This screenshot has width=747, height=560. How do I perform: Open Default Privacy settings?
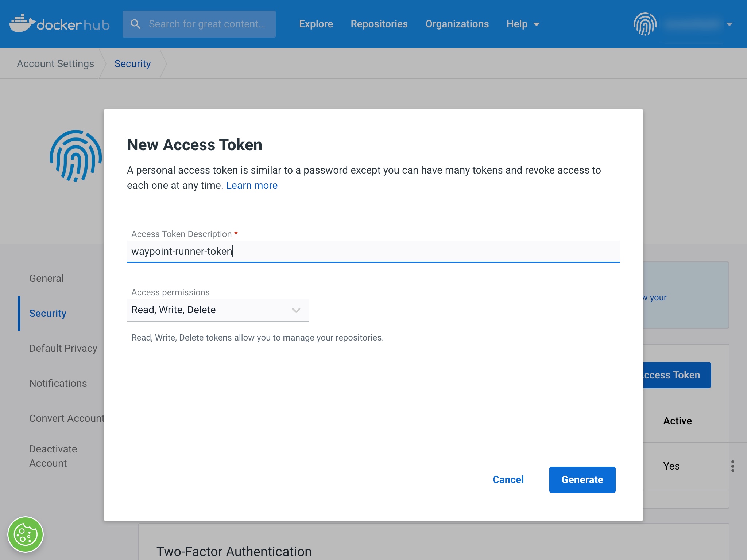[63, 349]
